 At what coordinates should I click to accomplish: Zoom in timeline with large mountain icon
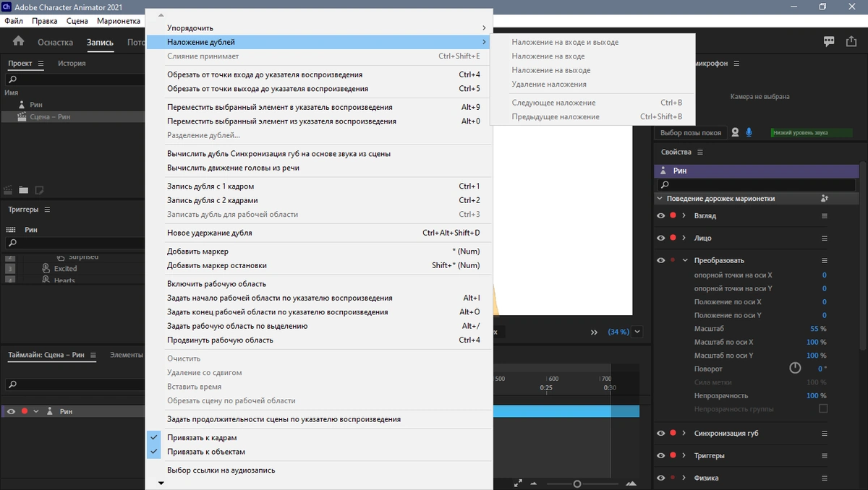(631, 483)
